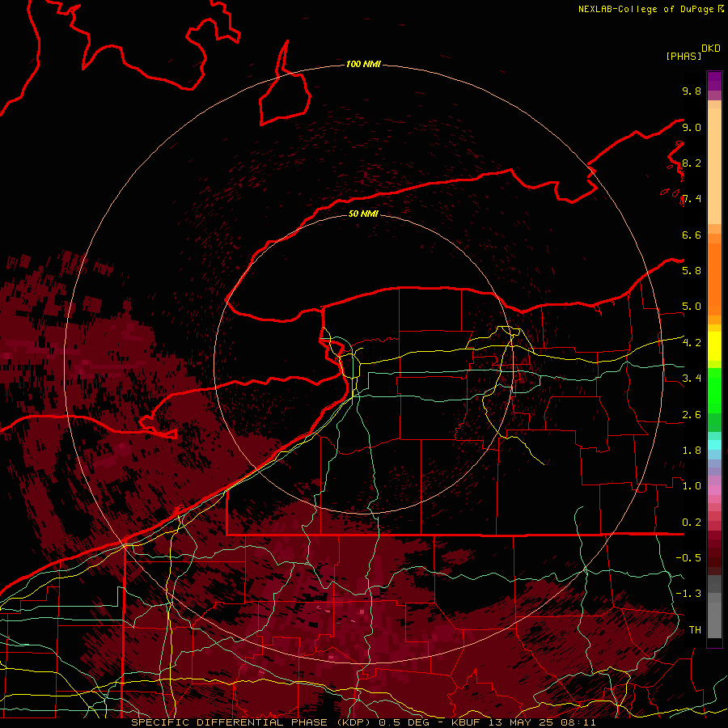Click the '[PHAS]' legend unit label
Viewport: 728px width, 728px height.
[x=684, y=56]
